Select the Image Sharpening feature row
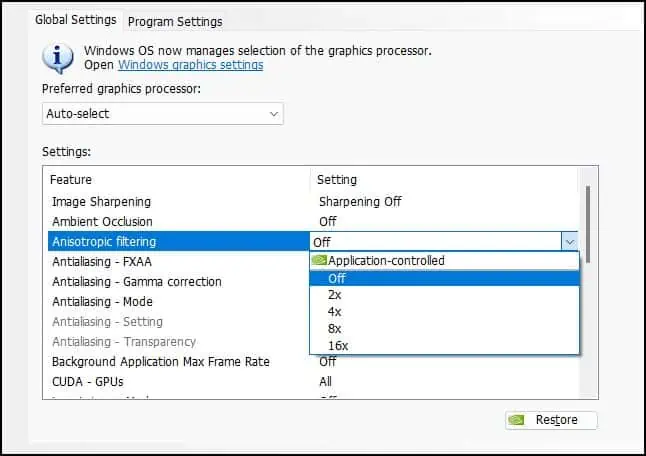This screenshot has width=646, height=456. point(101,201)
